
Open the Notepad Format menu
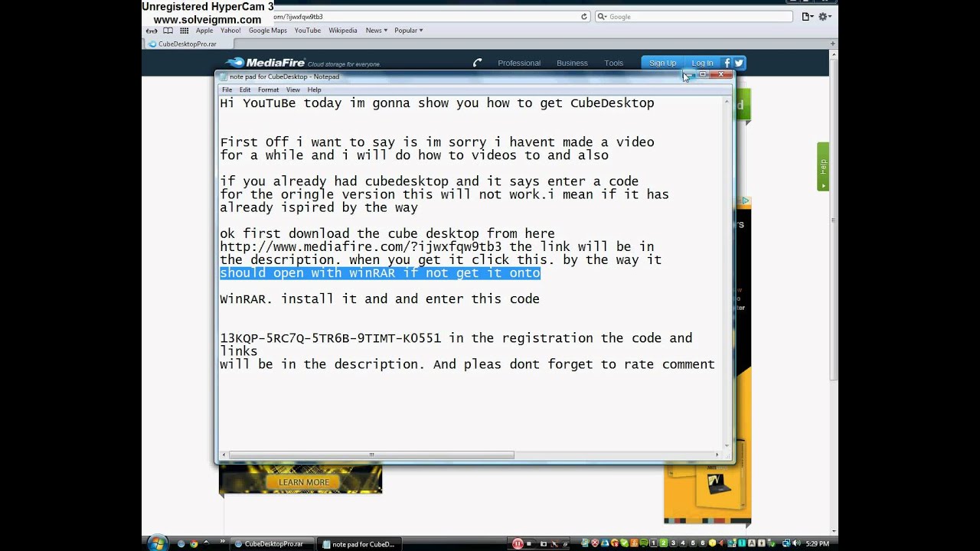(268, 90)
